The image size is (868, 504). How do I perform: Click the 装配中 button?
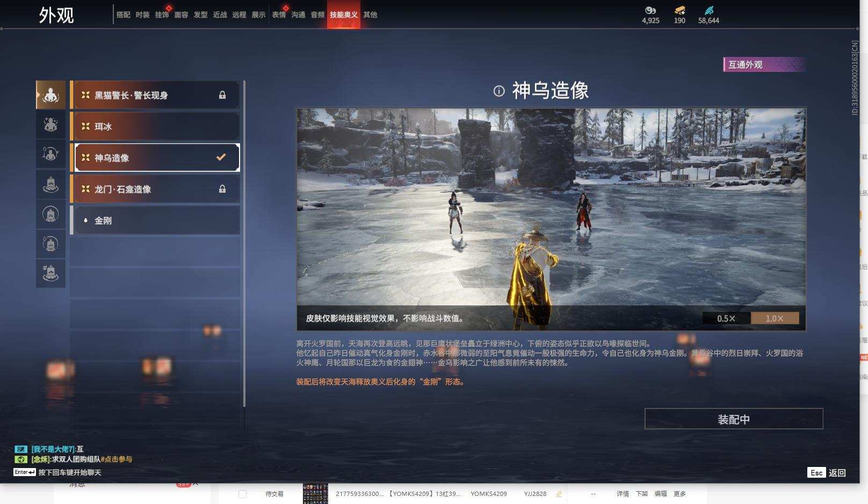click(x=734, y=419)
